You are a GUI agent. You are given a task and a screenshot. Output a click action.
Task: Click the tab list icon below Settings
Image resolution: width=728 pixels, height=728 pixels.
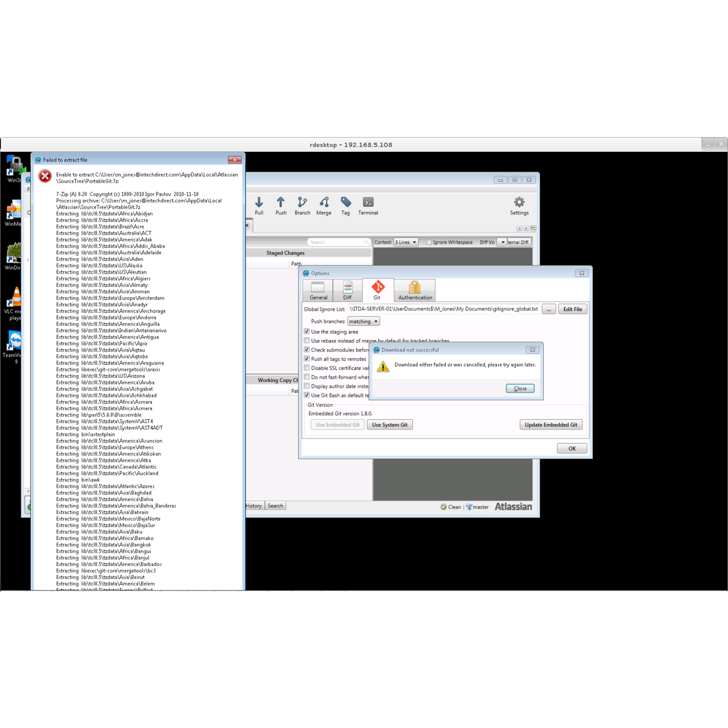[x=533, y=228]
